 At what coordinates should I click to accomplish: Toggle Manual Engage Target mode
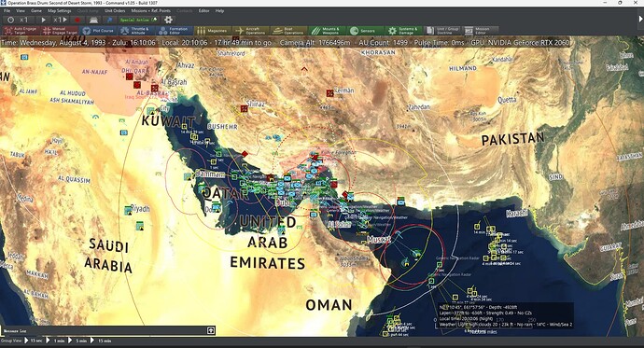60,31
